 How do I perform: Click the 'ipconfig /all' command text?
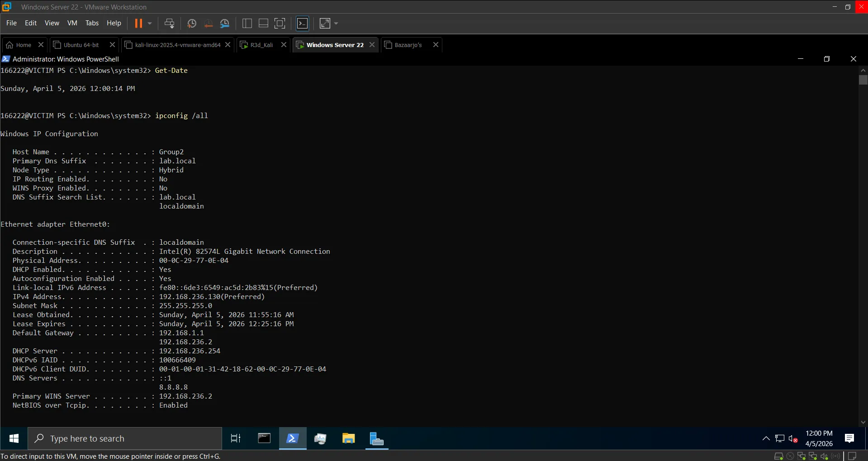(181, 116)
